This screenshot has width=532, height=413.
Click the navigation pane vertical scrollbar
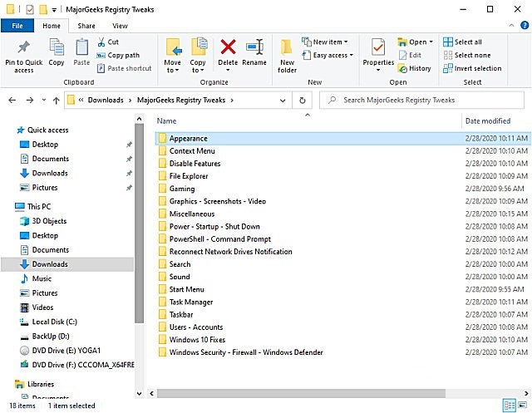(139, 224)
